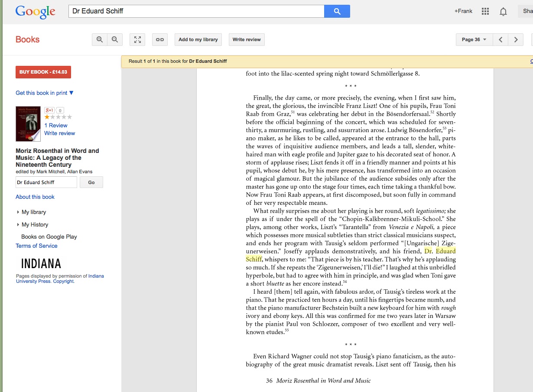Open the Indiana University Press link
This screenshot has height=392, width=533.
click(x=60, y=279)
